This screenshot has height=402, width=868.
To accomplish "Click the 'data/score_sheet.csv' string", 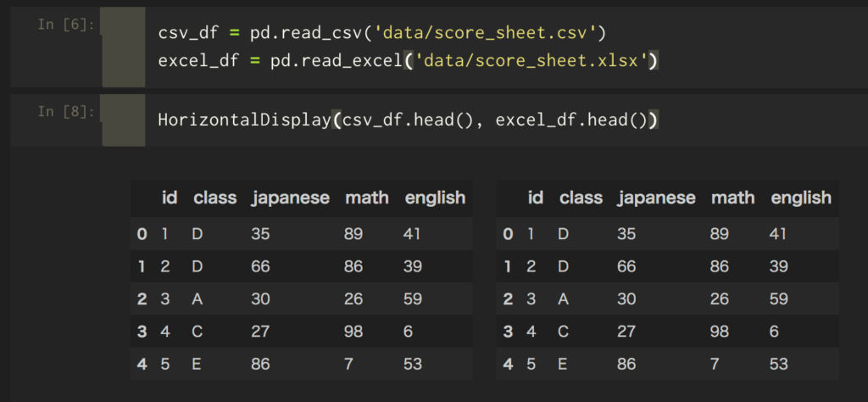I will 485,33.
